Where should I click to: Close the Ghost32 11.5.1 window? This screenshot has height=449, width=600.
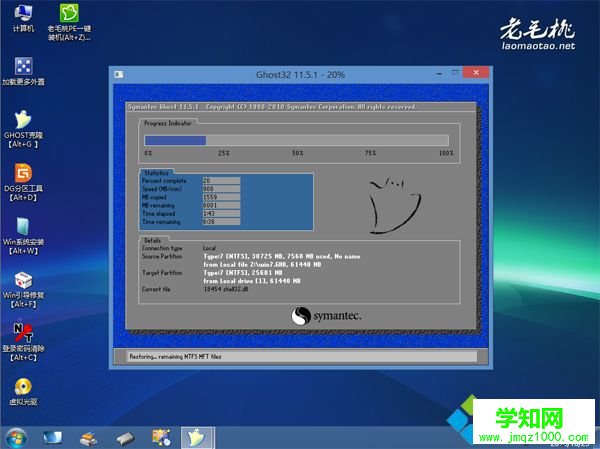point(476,72)
